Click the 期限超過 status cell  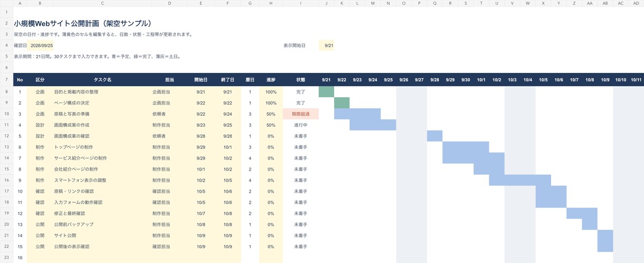coord(301,114)
